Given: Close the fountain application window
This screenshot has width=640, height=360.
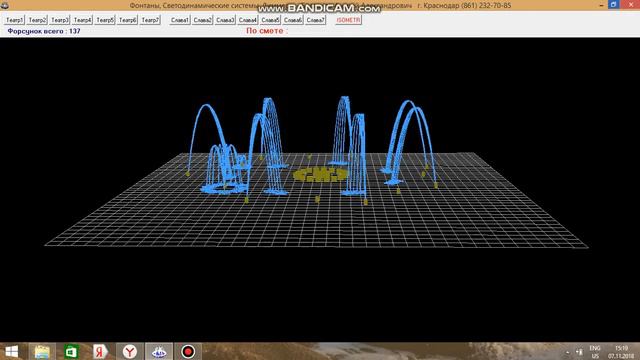Looking at the screenshot, I should pos(630,4).
